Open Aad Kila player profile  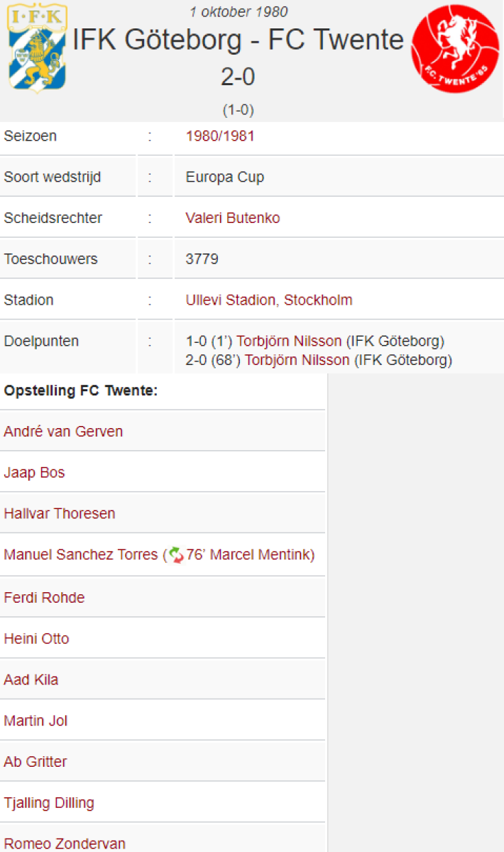pyautogui.click(x=31, y=680)
